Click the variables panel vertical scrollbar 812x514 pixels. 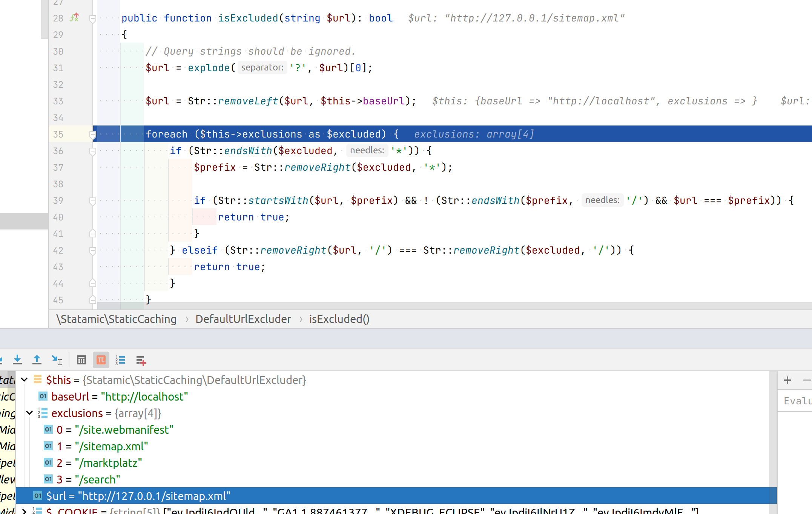coord(773,442)
